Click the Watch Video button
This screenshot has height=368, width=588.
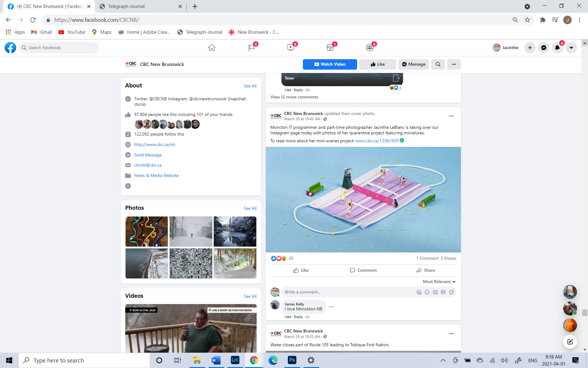pyautogui.click(x=330, y=64)
